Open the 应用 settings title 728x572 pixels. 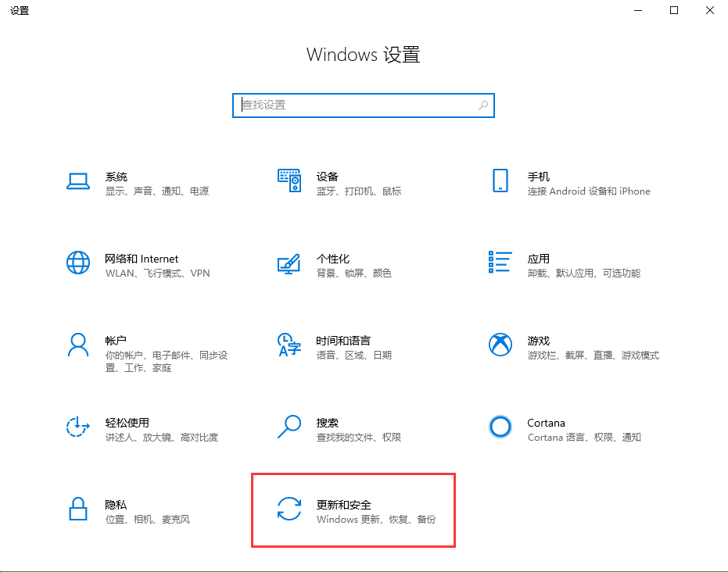click(x=539, y=259)
